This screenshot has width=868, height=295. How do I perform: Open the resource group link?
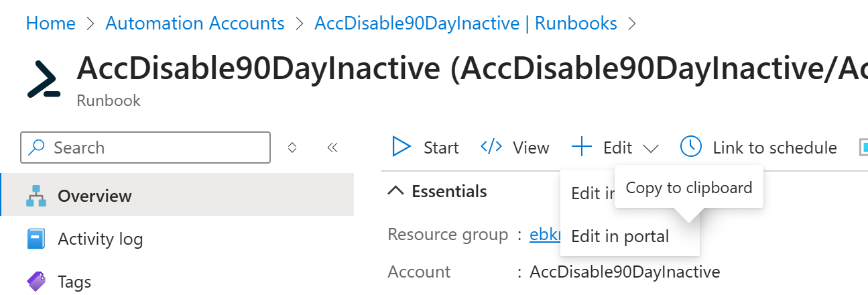[x=544, y=235]
